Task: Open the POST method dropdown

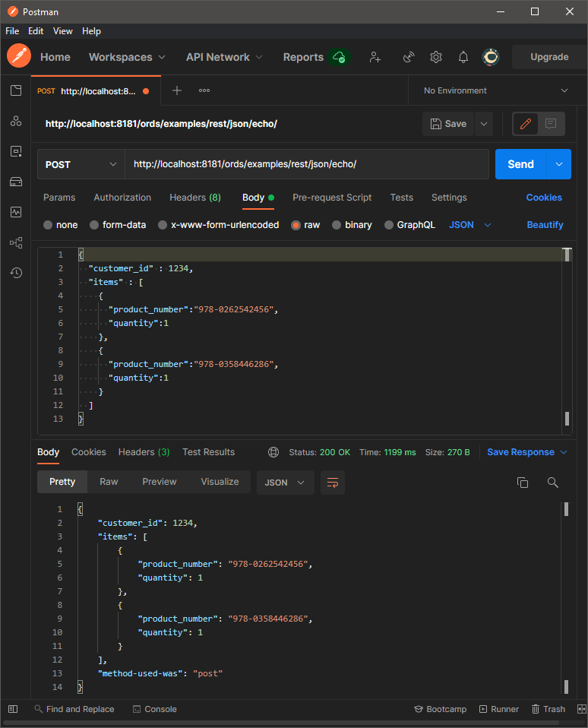Action: click(81, 164)
